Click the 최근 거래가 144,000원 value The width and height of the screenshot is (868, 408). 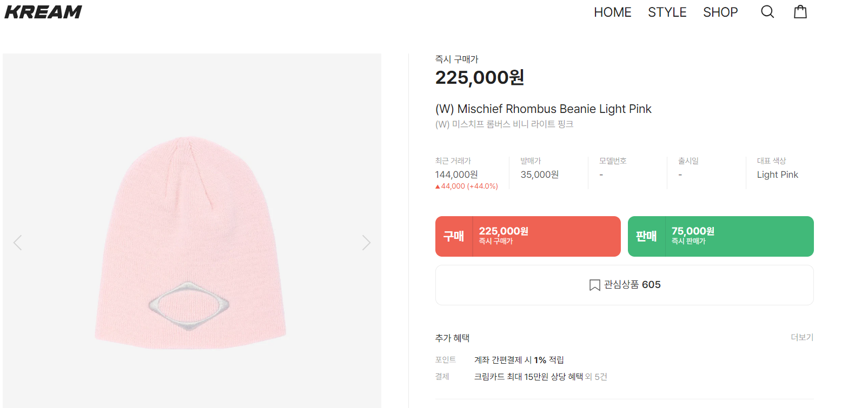456,175
